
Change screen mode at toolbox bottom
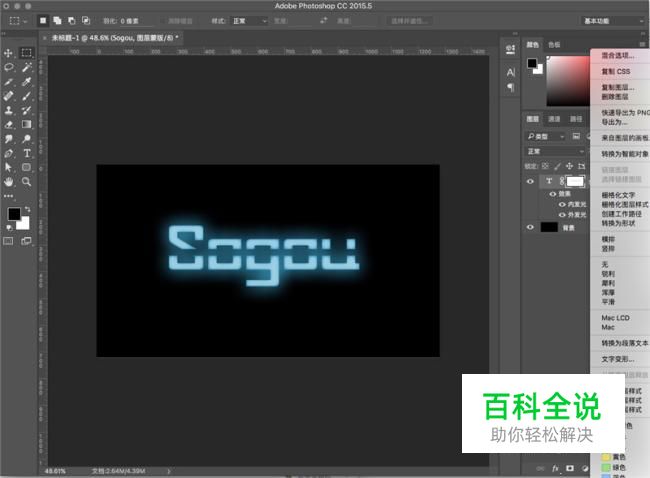pyautogui.click(x=26, y=241)
